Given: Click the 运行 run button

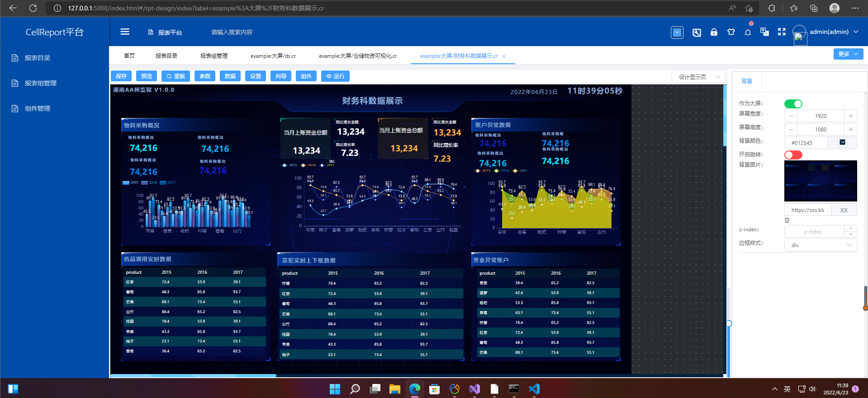Looking at the screenshot, I should tap(335, 76).
